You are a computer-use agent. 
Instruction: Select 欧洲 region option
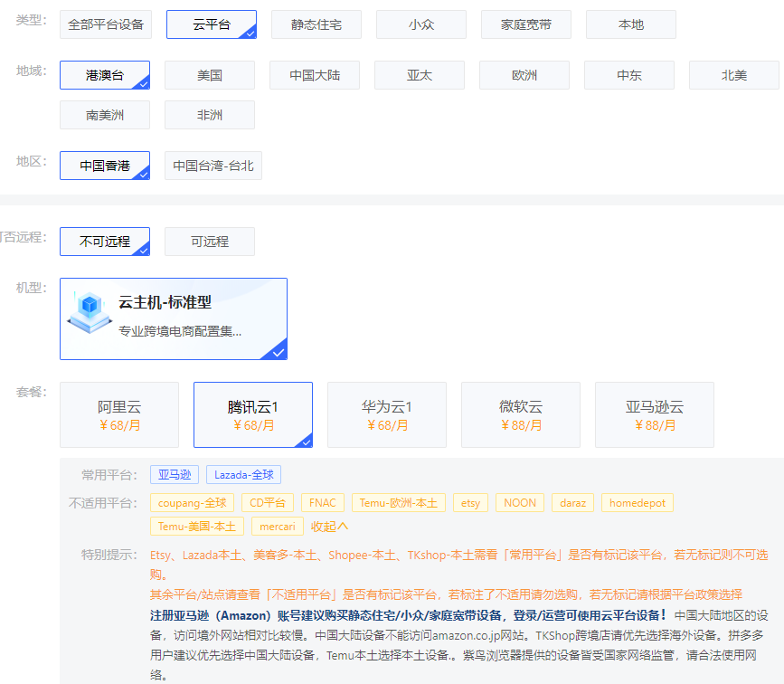click(524, 75)
